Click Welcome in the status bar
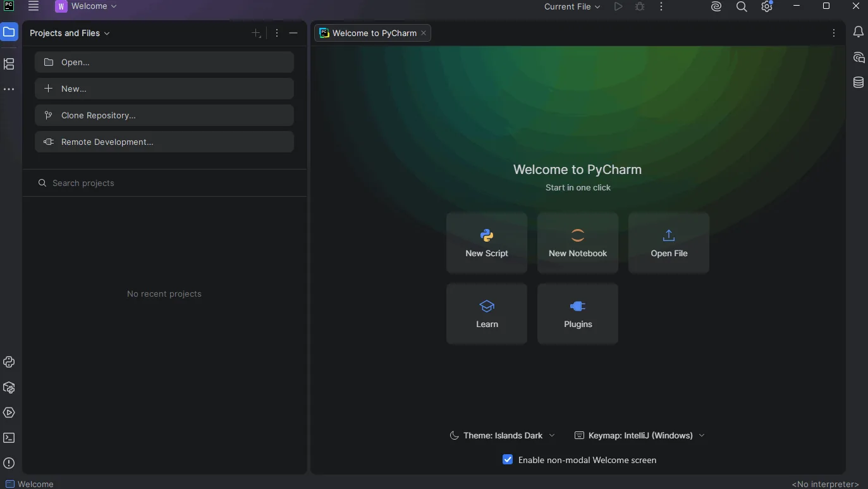Image resolution: width=868 pixels, height=489 pixels. 30,484
